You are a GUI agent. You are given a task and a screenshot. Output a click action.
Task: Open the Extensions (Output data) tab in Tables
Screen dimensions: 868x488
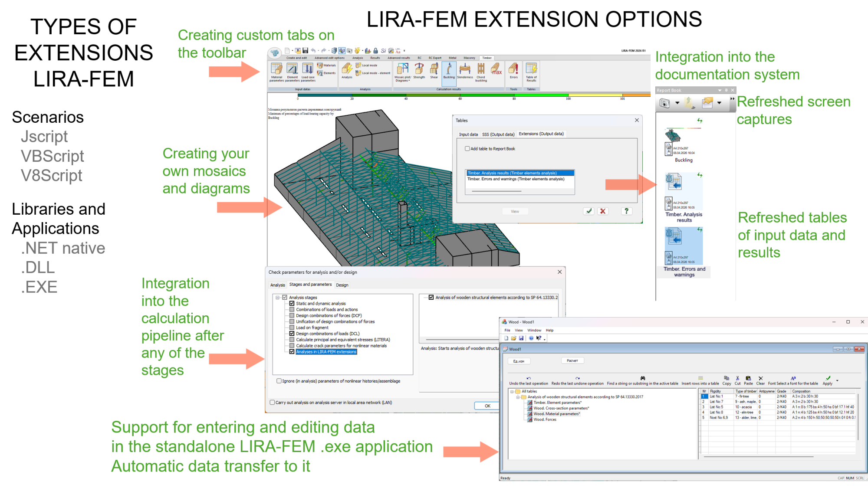(541, 134)
